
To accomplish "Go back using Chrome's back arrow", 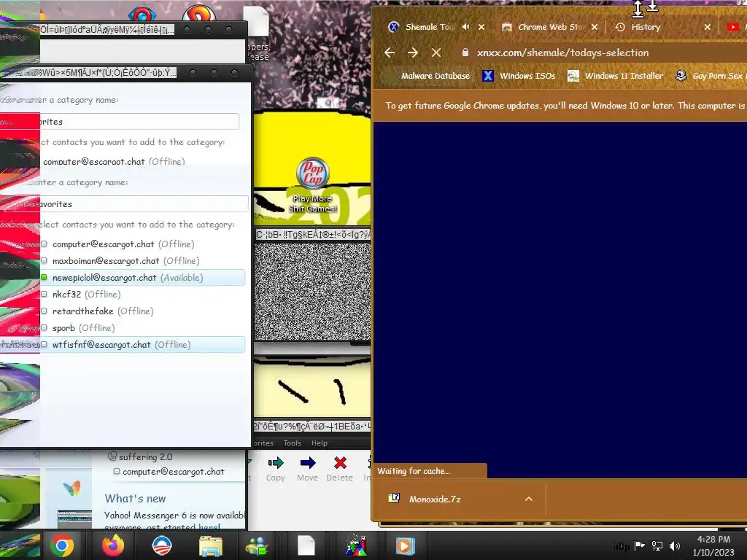I will pyautogui.click(x=390, y=52).
